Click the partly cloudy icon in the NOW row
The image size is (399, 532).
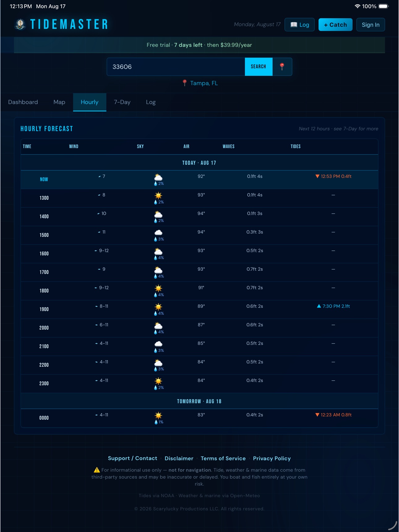[x=158, y=177]
